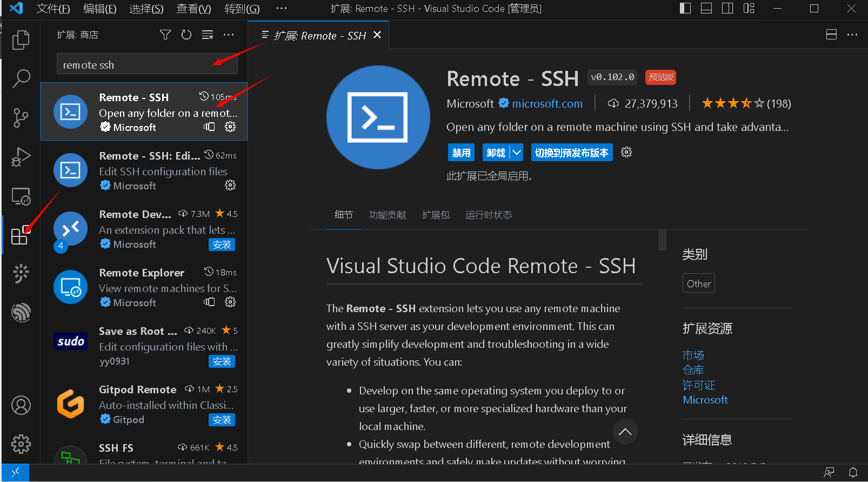
Task: Open the Extensions view in activity bar
Action: [x=21, y=235]
